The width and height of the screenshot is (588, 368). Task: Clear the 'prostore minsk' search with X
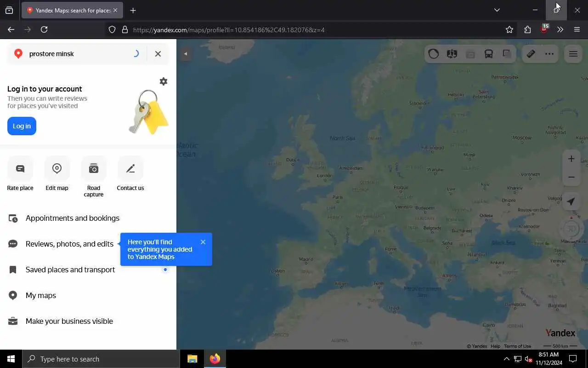coord(158,54)
